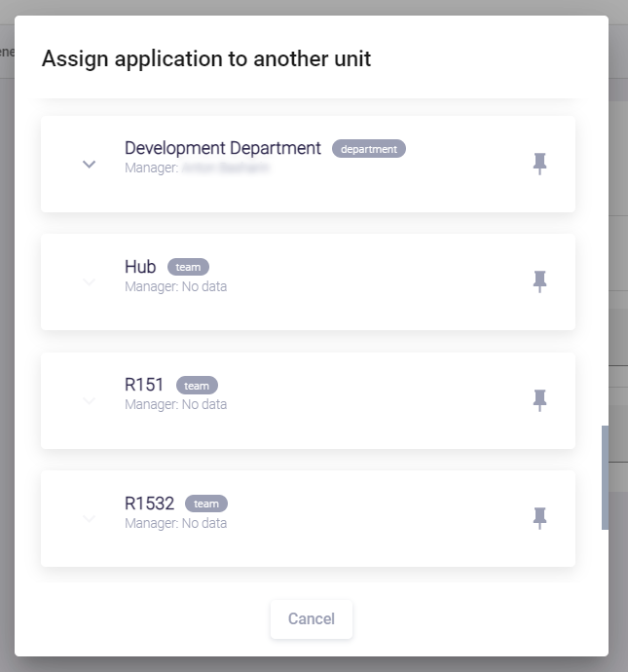The image size is (628, 672).
Task: Click the chevron next to R1532
Action: click(x=90, y=519)
